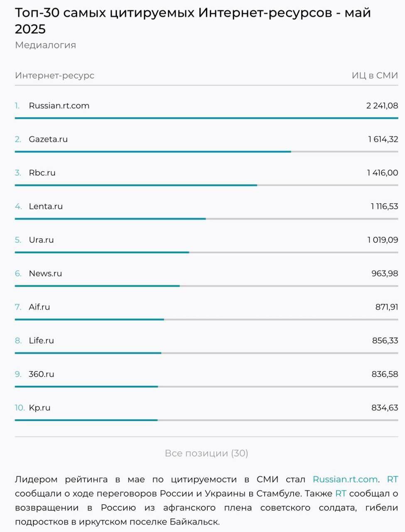405x532 pixels.
Task: Click Kp.ru in tenth place
Action: 39,408
